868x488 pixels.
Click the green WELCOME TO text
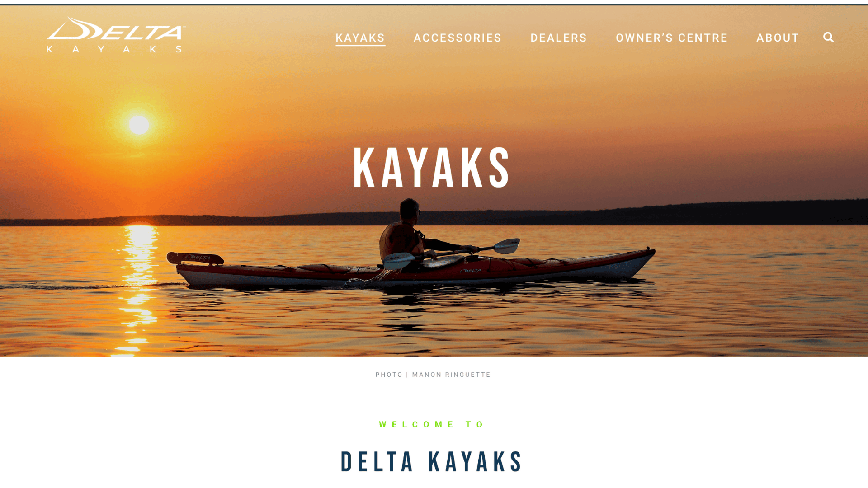coord(432,424)
